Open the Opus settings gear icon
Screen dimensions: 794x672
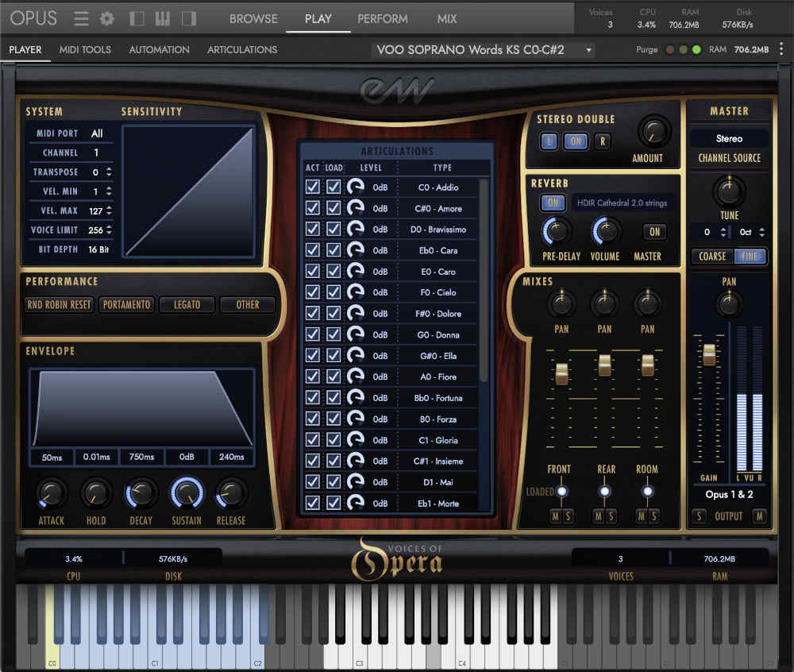pyautogui.click(x=107, y=18)
